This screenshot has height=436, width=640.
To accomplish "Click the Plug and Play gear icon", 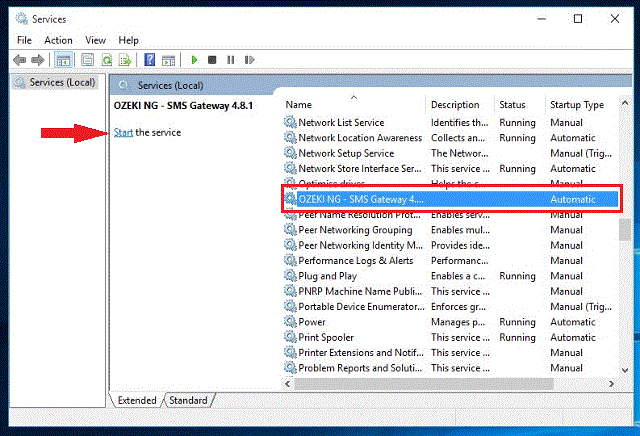I will coord(290,276).
